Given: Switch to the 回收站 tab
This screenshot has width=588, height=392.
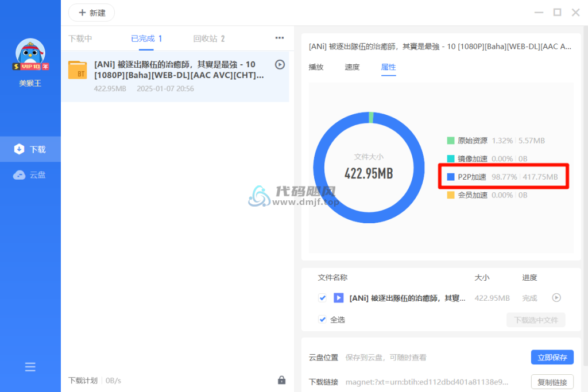Looking at the screenshot, I should [209, 38].
